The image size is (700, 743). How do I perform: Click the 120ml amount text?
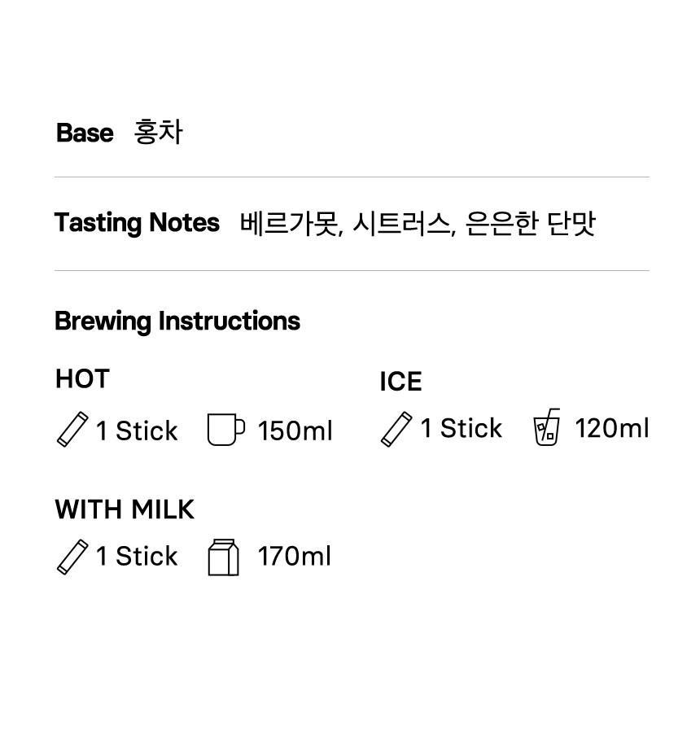pos(611,428)
